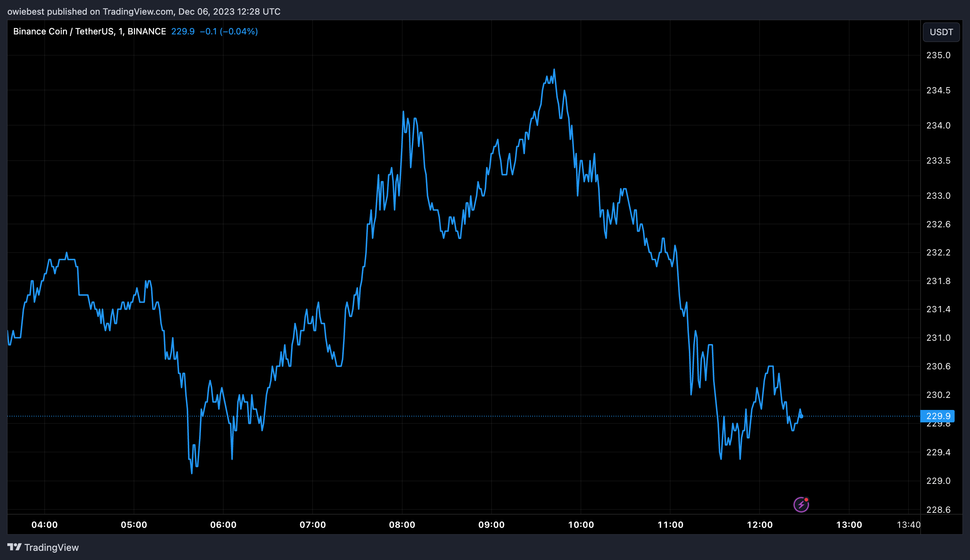
Task: Click the purple lightning bolt icon
Action: tap(801, 504)
